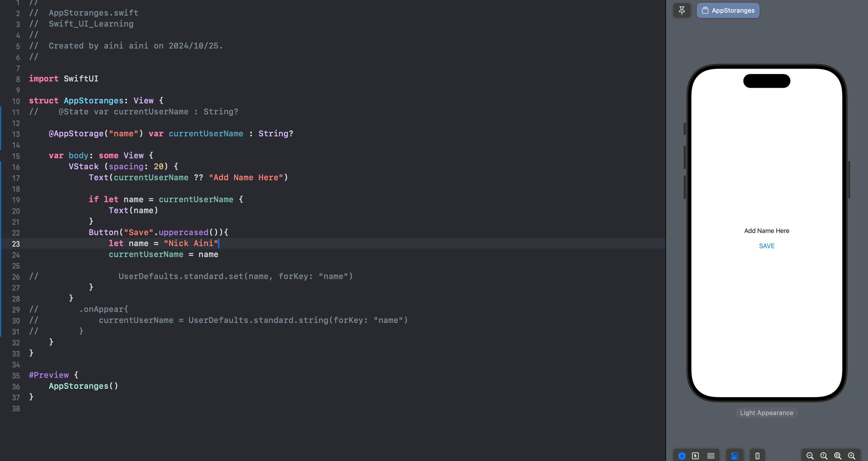Zoom preview canvas to fit
Image resolution: width=868 pixels, height=461 pixels.
[838, 456]
